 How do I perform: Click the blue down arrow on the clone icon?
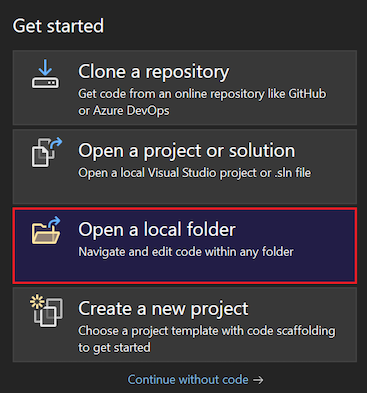click(x=45, y=68)
